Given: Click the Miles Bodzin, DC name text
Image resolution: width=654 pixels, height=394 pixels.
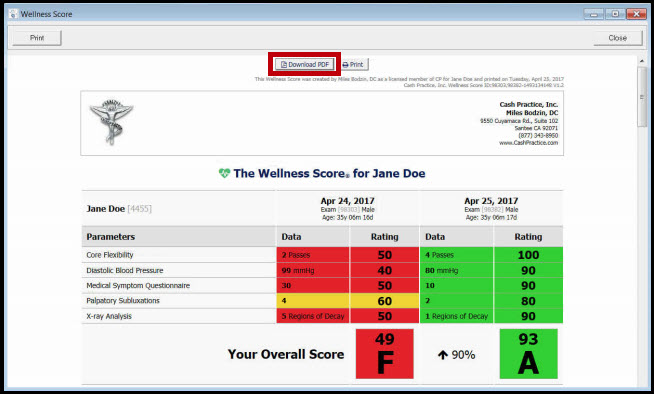Looking at the screenshot, I should click(x=532, y=113).
